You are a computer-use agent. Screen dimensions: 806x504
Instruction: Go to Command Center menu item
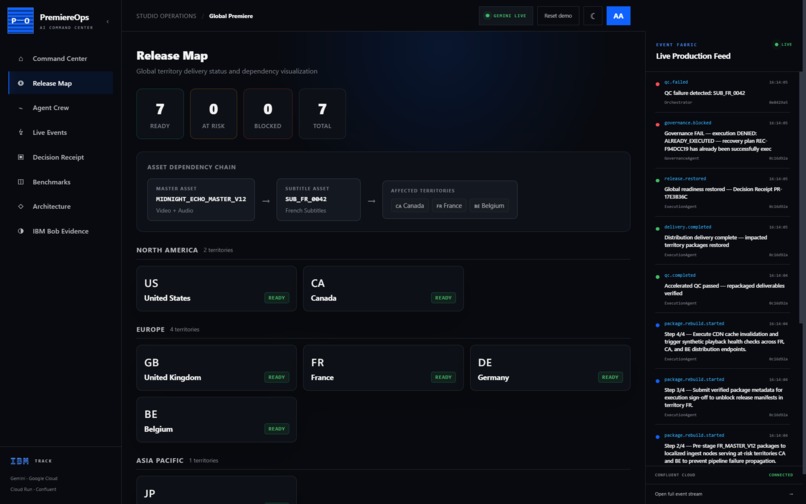[61, 59]
